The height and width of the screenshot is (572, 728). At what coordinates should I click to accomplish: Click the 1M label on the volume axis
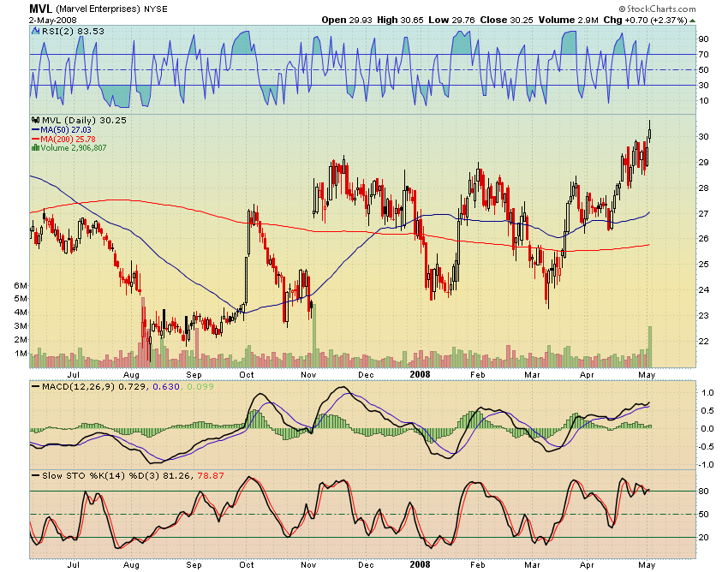click(21, 354)
